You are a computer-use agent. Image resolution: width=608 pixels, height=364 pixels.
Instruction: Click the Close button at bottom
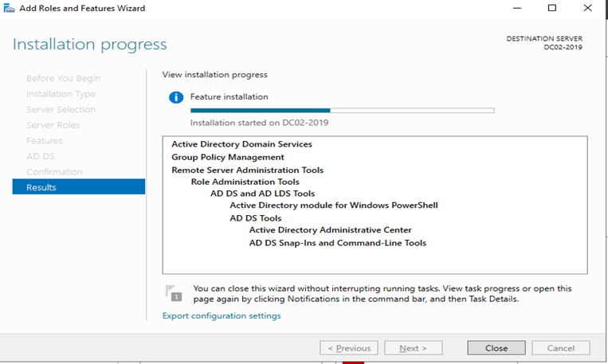[496, 348]
